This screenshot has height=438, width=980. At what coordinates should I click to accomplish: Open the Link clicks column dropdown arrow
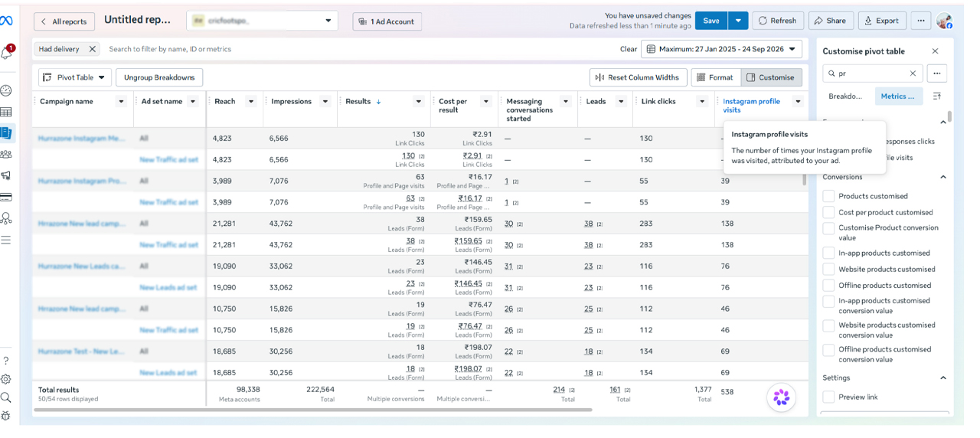point(704,102)
